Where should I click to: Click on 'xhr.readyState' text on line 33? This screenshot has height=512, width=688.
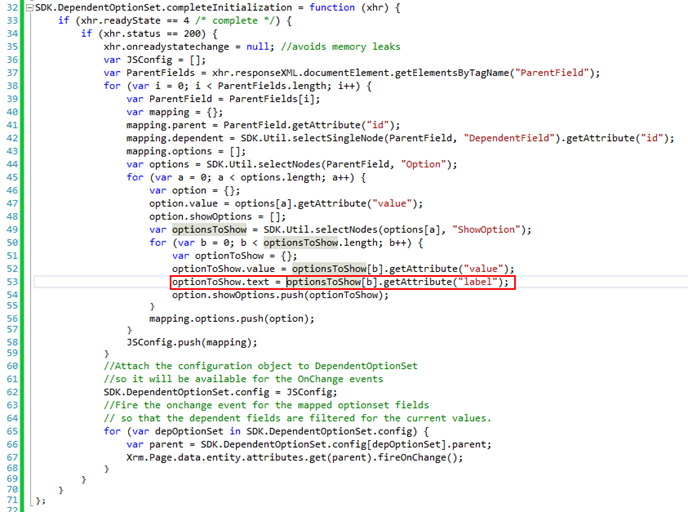[x=121, y=21]
